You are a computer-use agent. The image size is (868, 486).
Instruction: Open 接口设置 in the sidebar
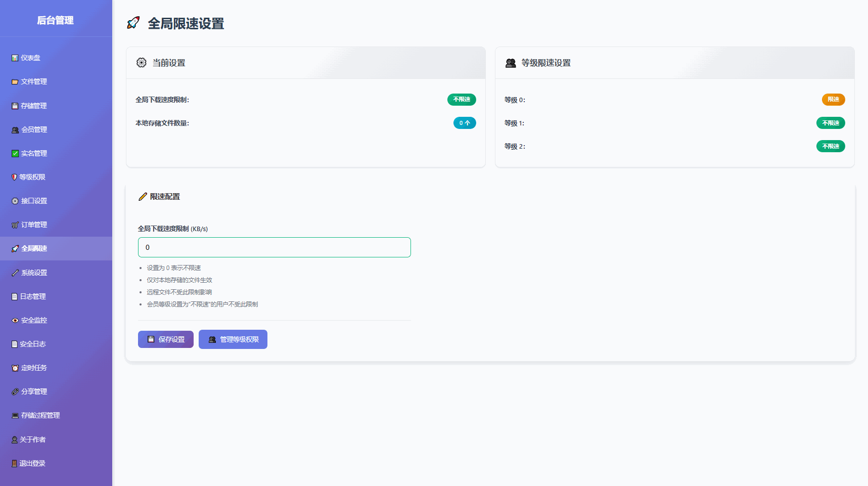34,201
